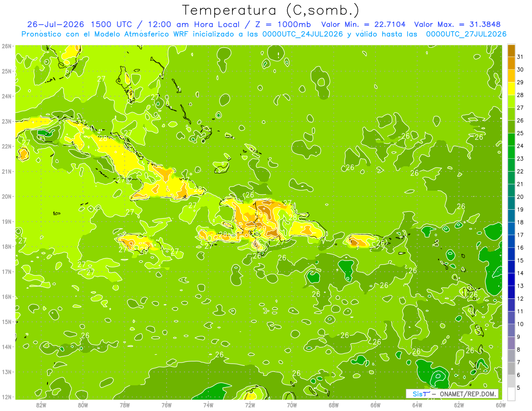The height and width of the screenshot is (411, 532).
Task: Click the '21N' latitude axis label
Action: pyautogui.click(x=6, y=171)
